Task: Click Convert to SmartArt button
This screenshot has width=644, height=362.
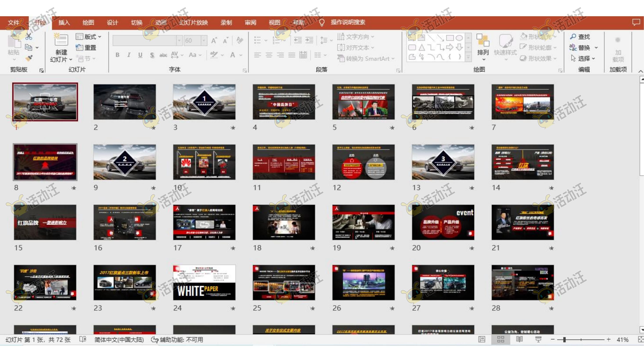Action: coord(366,58)
